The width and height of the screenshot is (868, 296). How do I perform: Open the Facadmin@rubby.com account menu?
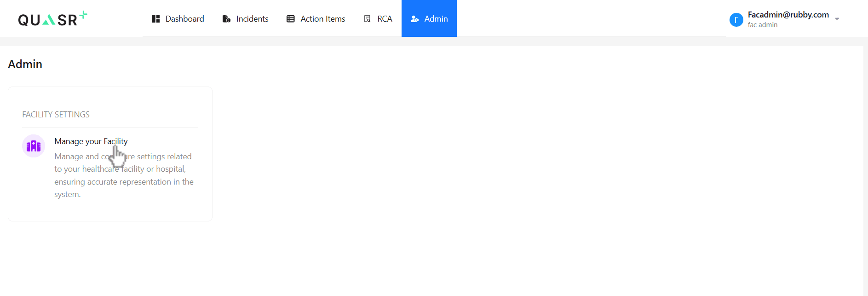click(788, 15)
